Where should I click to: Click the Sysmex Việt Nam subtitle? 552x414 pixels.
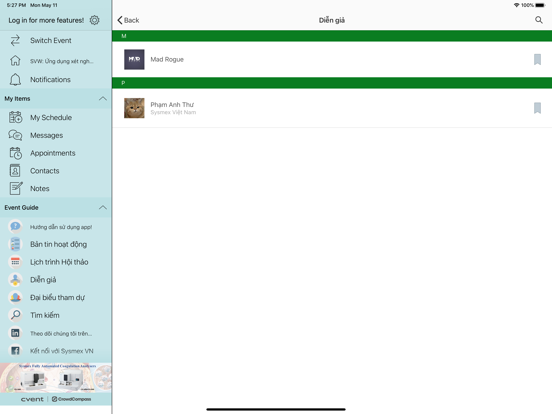pos(173,112)
